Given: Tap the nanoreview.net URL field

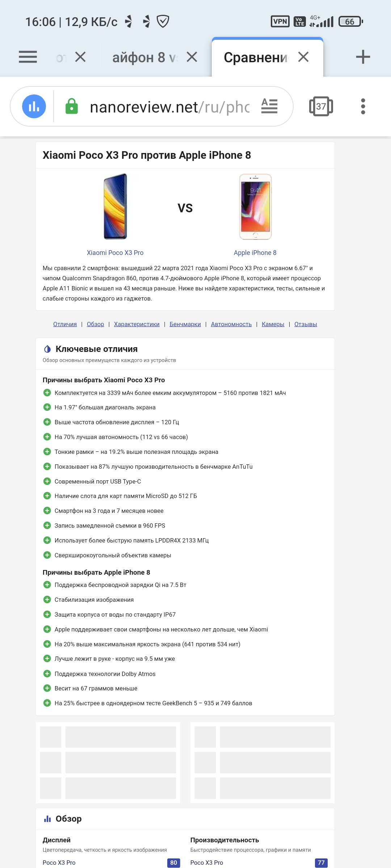Looking at the screenshot, I should (x=169, y=107).
